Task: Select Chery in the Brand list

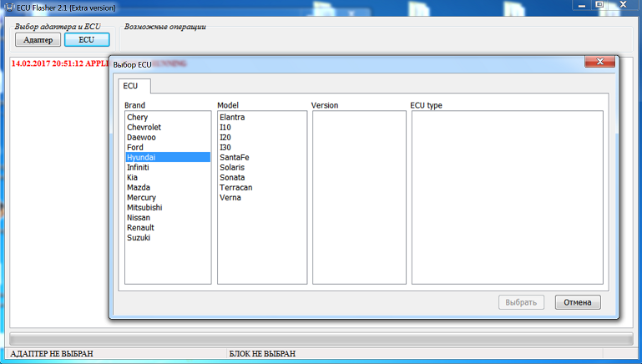Action: coord(168,117)
